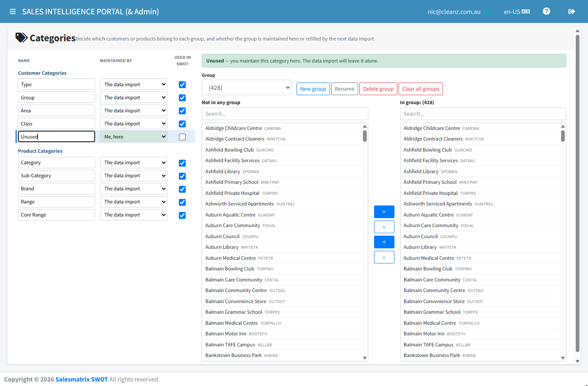Screen dimensions: 588x386
Task: Click the Delete group button
Action: (378, 89)
